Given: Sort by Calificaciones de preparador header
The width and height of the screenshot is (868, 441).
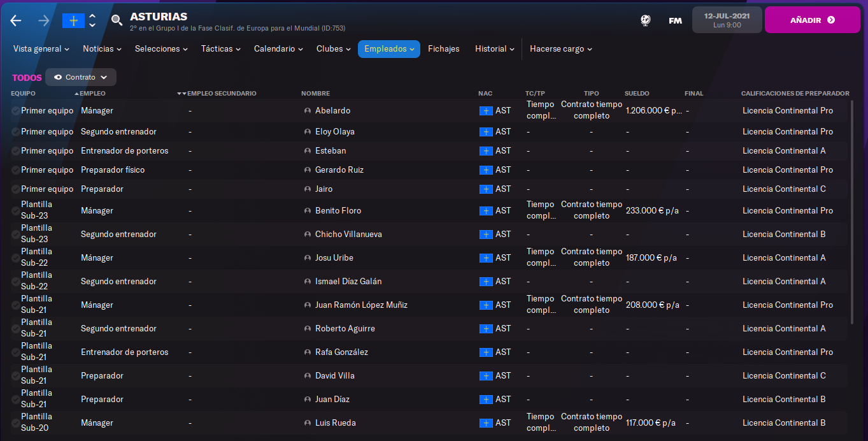Looking at the screenshot, I should click(795, 94).
